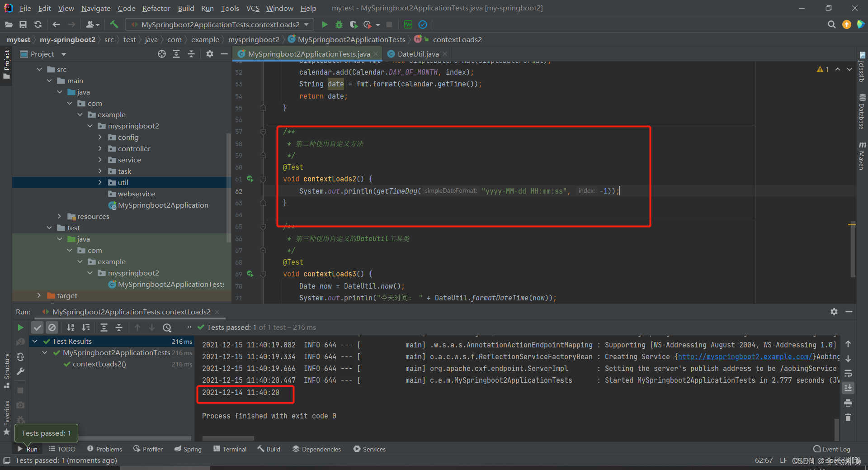Viewport: 868px width, 470px height.
Task: Open the Terminal tab at the bottom
Action: (x=230, y=449)
